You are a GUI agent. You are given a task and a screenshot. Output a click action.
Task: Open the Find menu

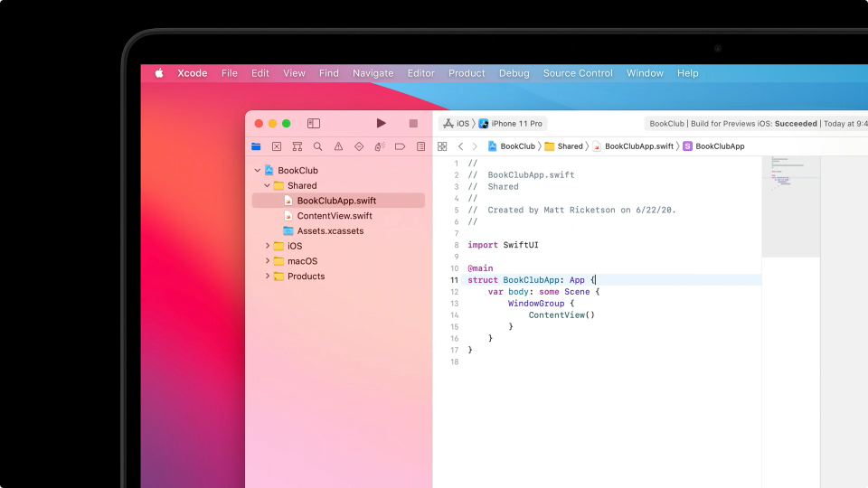tap(329, 73)
